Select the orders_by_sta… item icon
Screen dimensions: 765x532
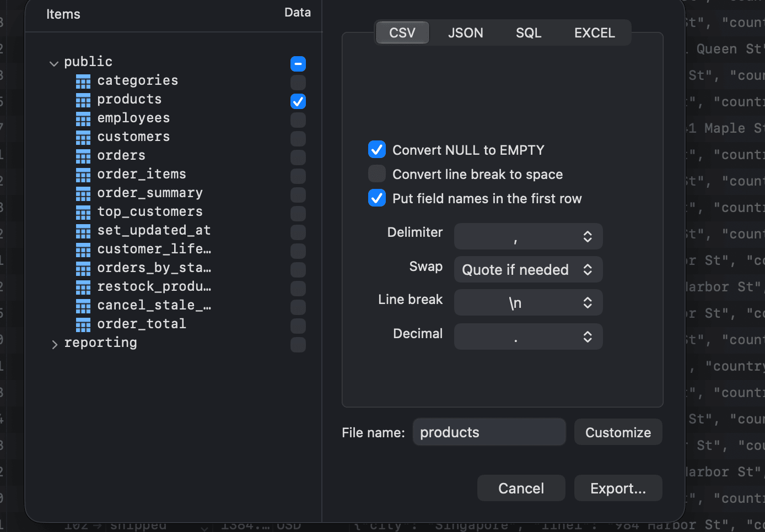click(83, 269)
